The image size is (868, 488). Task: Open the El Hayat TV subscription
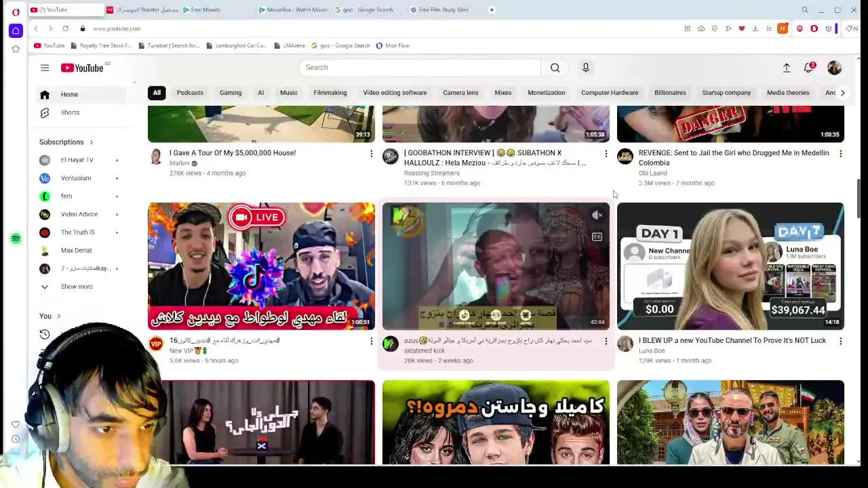pyautogui.click(x=81, y=160)
